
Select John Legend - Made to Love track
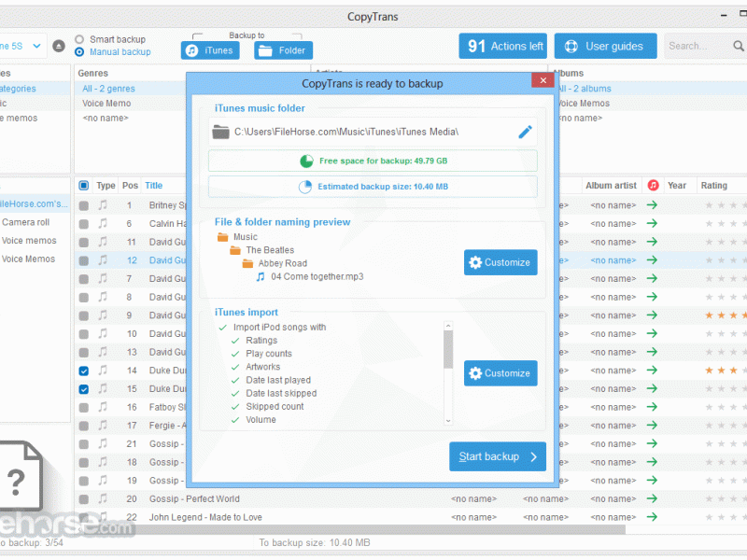205,518
